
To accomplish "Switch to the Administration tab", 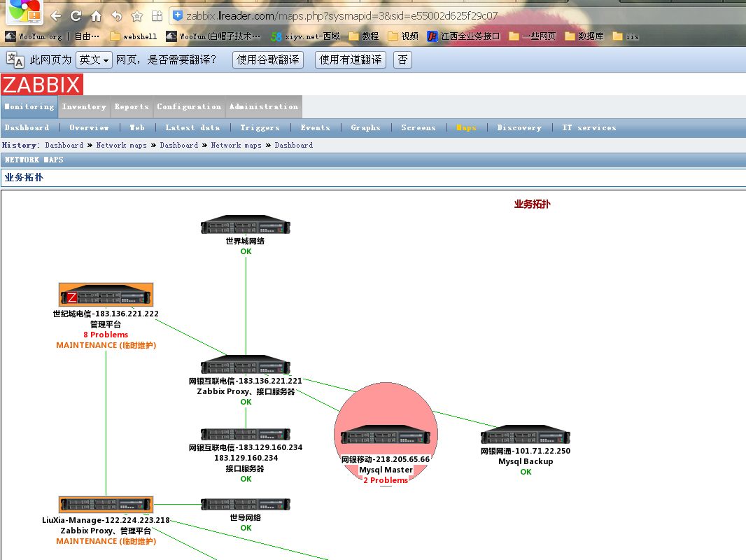I will click(264, 106).
